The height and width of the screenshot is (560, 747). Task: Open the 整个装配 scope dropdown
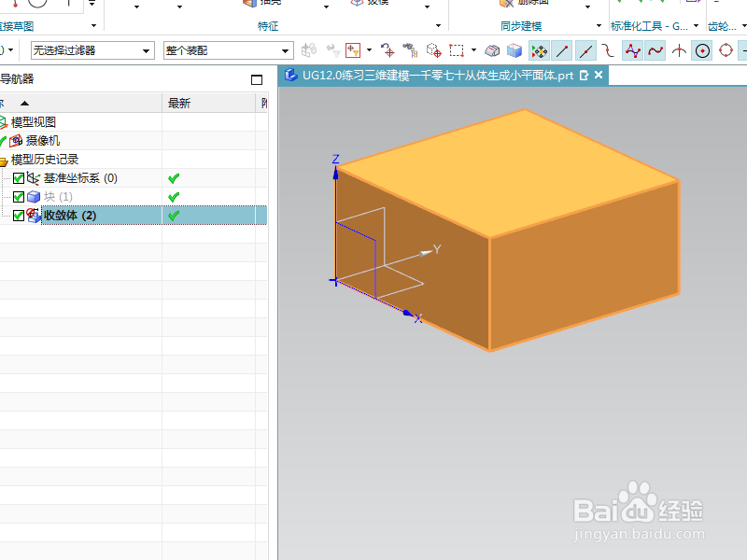tap(228, 50)
